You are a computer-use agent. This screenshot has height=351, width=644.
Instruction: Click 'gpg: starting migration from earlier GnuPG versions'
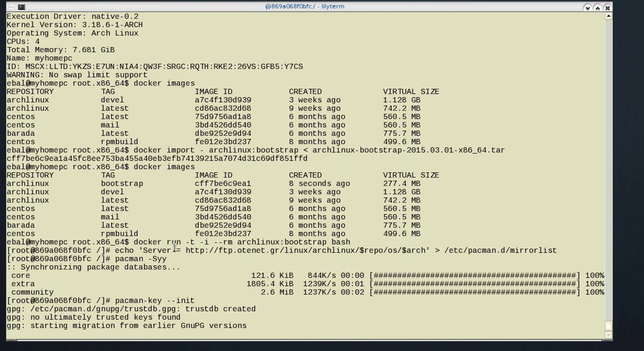pyautogui.click(x=127, y=326)
